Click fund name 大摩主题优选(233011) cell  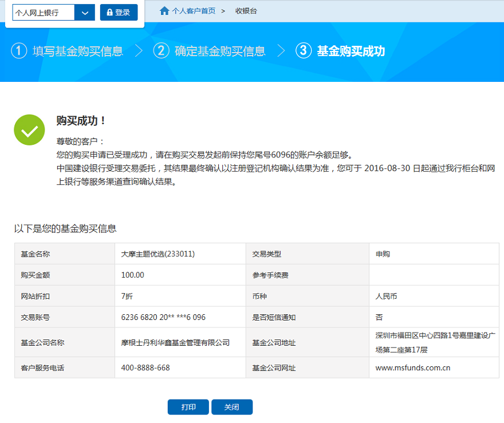pos(157,254)
